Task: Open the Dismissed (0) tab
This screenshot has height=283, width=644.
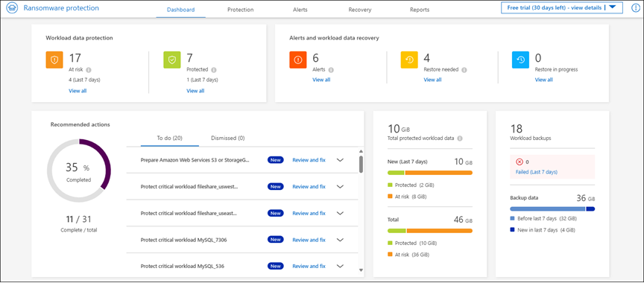Action: tap(228, 139)
